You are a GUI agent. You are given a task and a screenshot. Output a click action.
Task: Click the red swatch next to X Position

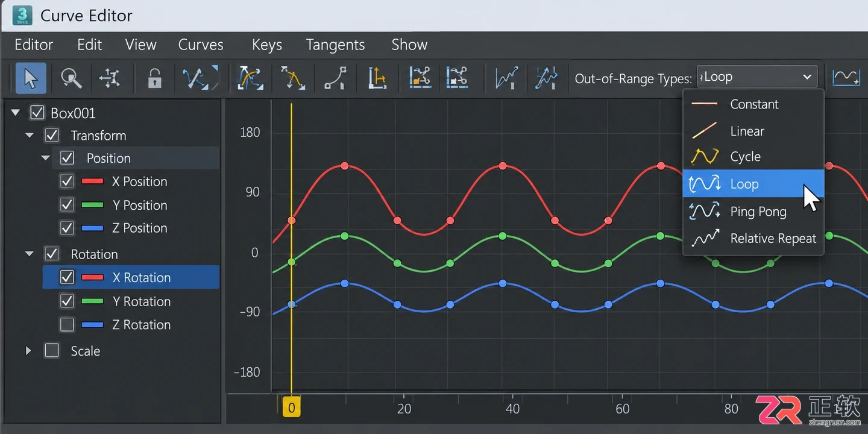92,181
